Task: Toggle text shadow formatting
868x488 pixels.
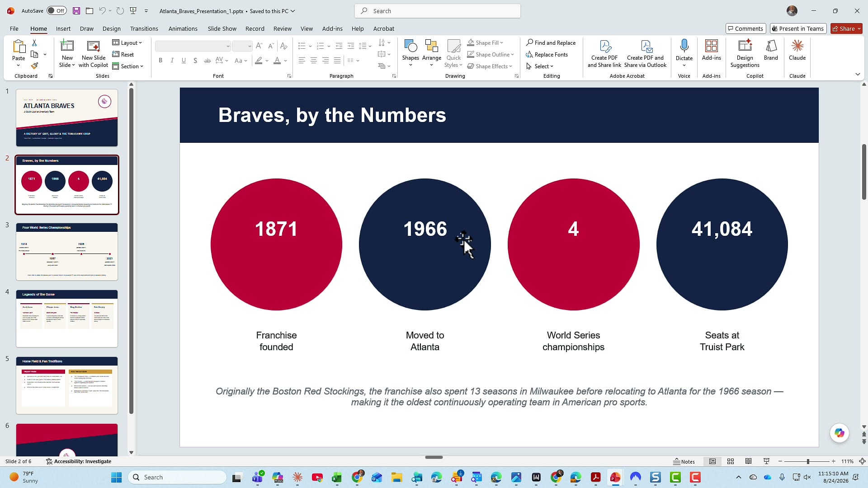Action: point(195,61)
